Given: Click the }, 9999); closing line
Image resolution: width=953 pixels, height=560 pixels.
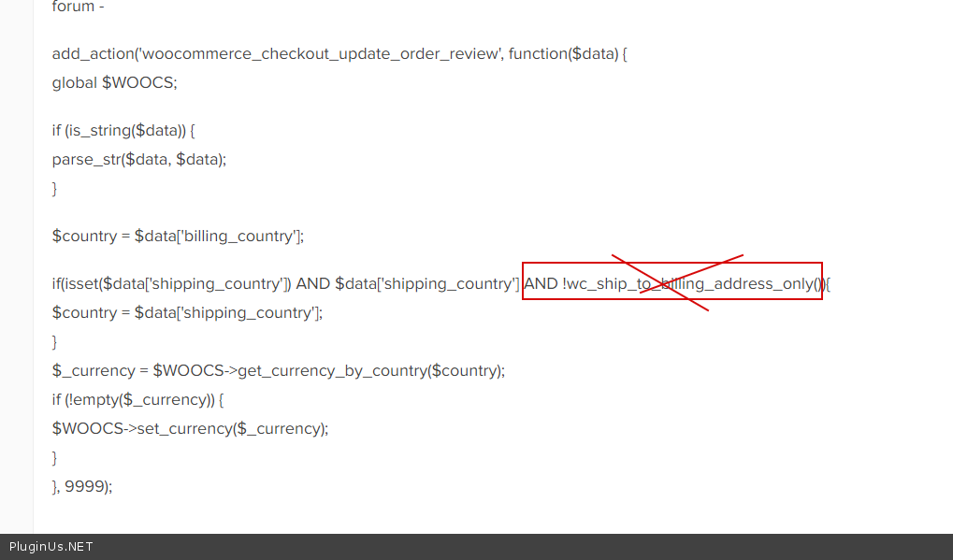Looking at the screenshot, I should (82, 486).
